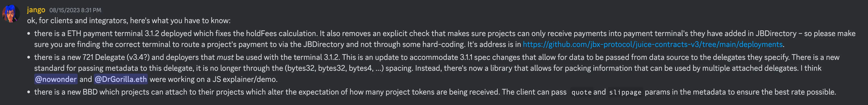Click the bullet dot before new BBD

point(29,92)
